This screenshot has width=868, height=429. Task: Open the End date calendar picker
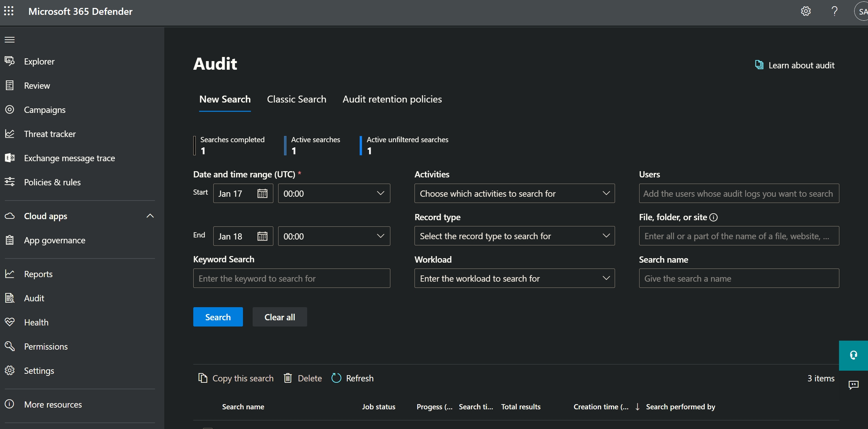click(x=262, y=236)
